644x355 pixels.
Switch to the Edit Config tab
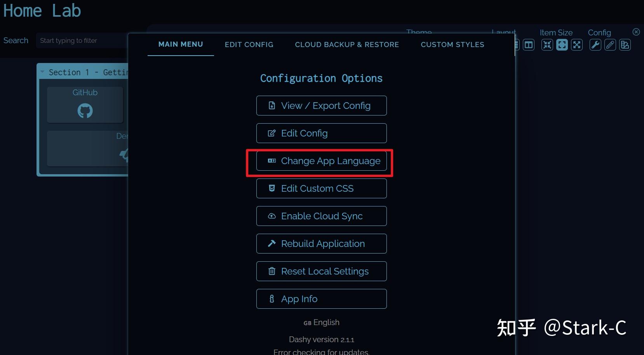[x=249, y=45]
